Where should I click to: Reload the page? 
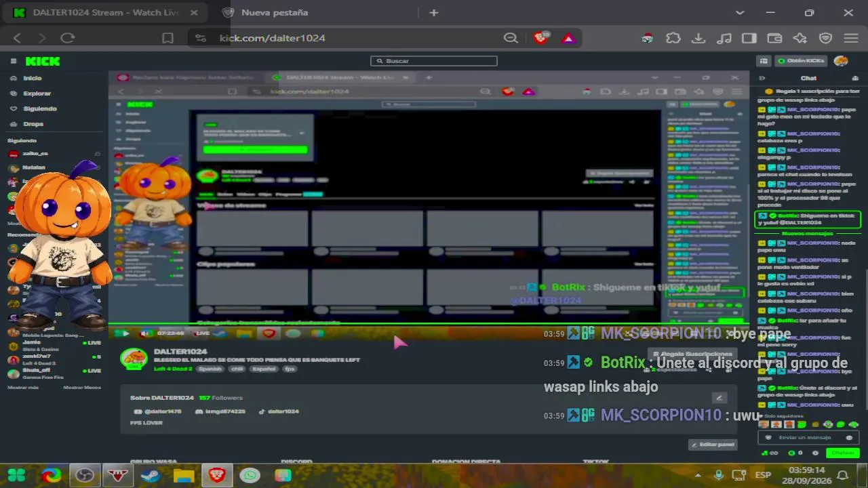point(67,38)
